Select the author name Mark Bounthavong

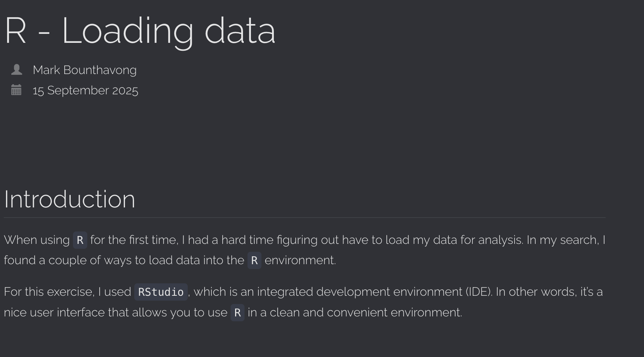85,70
